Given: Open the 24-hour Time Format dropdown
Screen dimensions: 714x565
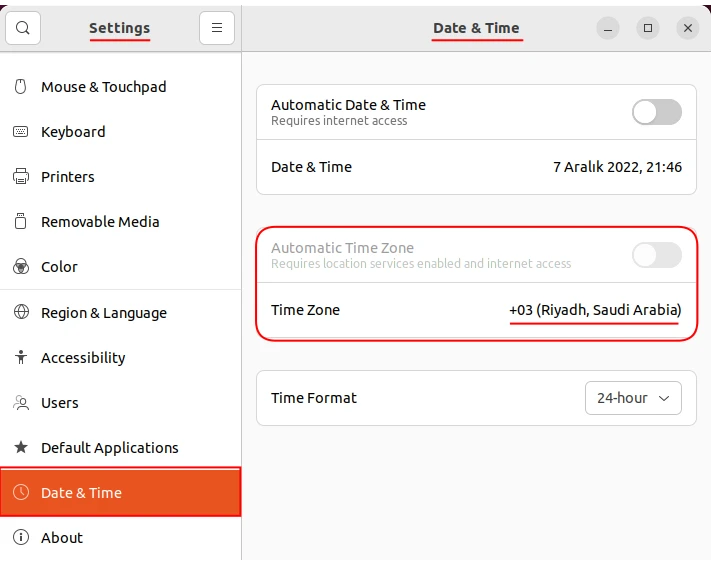Looking at the screenshot, I should point(632,398).
